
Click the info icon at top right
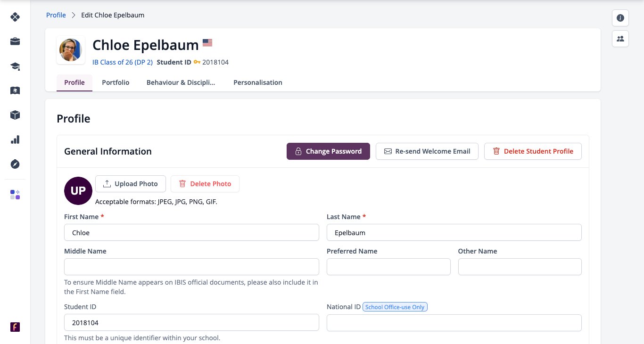(x=620, y=18)
